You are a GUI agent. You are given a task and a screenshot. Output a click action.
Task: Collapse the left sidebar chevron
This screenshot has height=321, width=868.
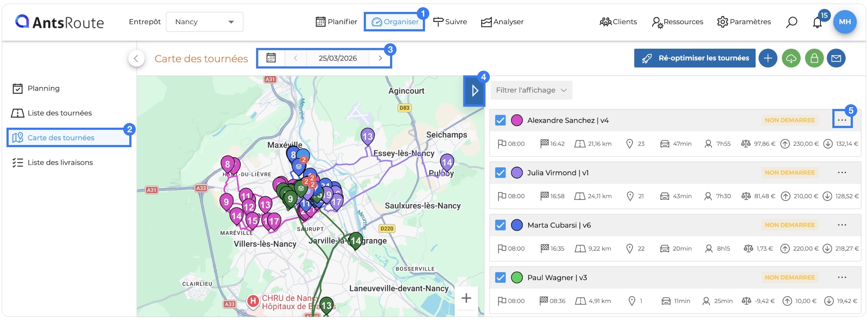coord(136,58)
